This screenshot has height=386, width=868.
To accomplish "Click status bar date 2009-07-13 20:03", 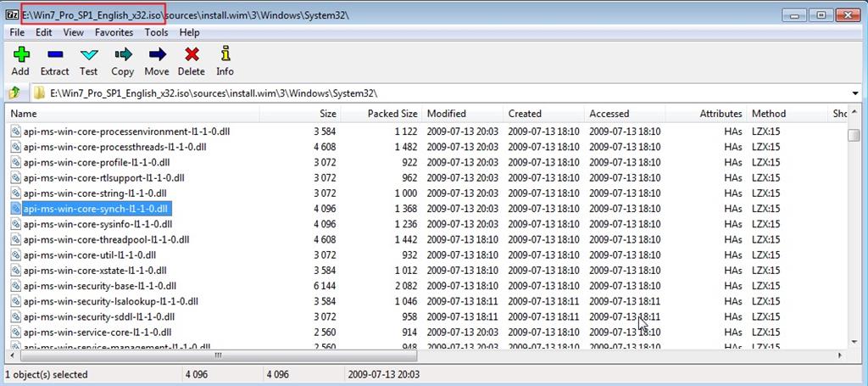I will click(384, 374).
